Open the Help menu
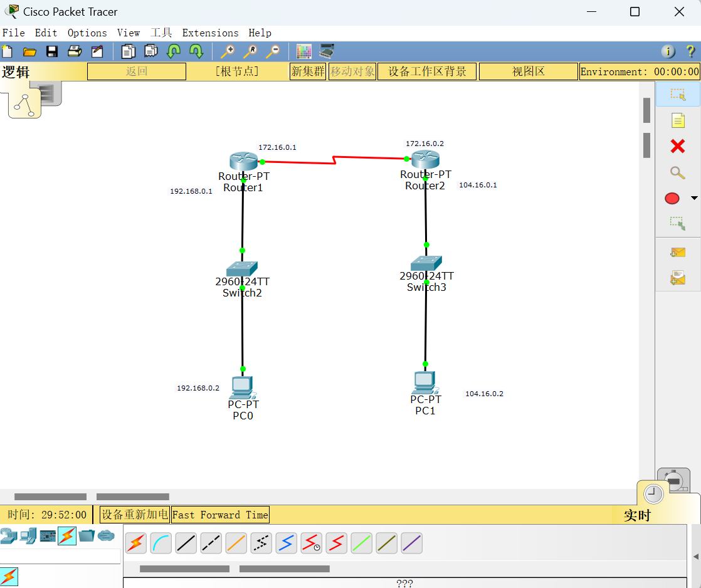Viewport: 701px width, 588px height. pos(260,33)
